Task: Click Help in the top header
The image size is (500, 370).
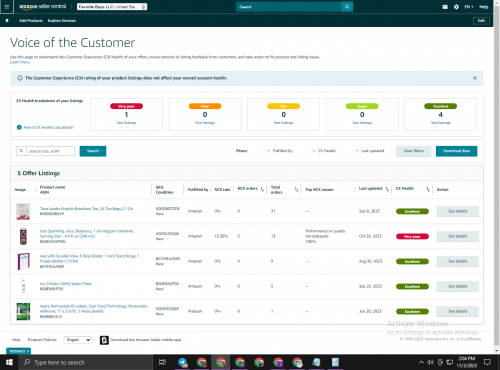Action: (x=484, y=7)
